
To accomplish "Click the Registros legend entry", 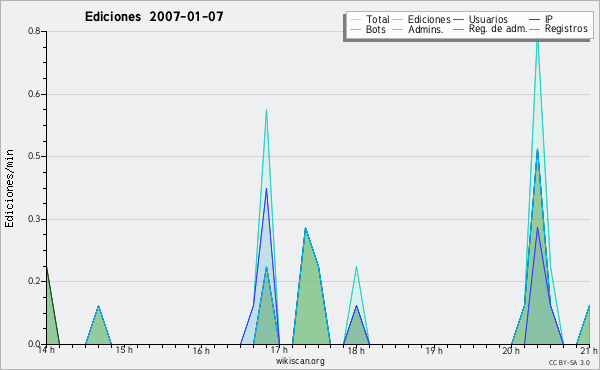I will 558,29.
